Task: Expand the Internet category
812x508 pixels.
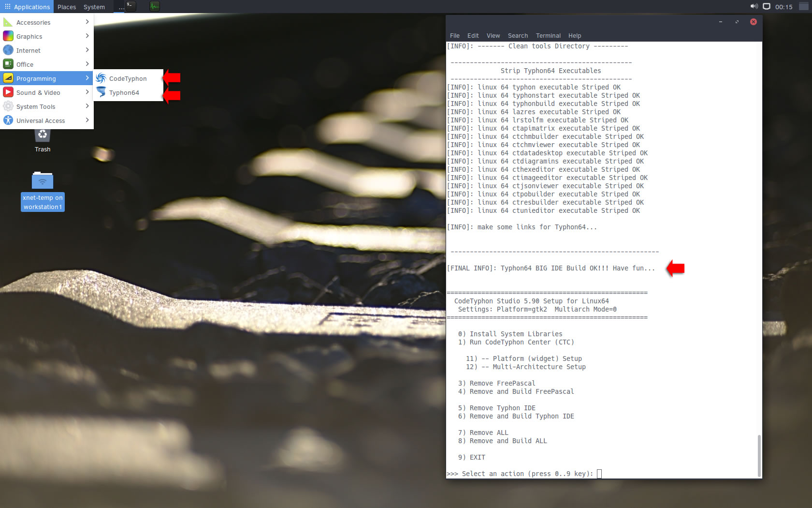Action: (x=46, y=50)
